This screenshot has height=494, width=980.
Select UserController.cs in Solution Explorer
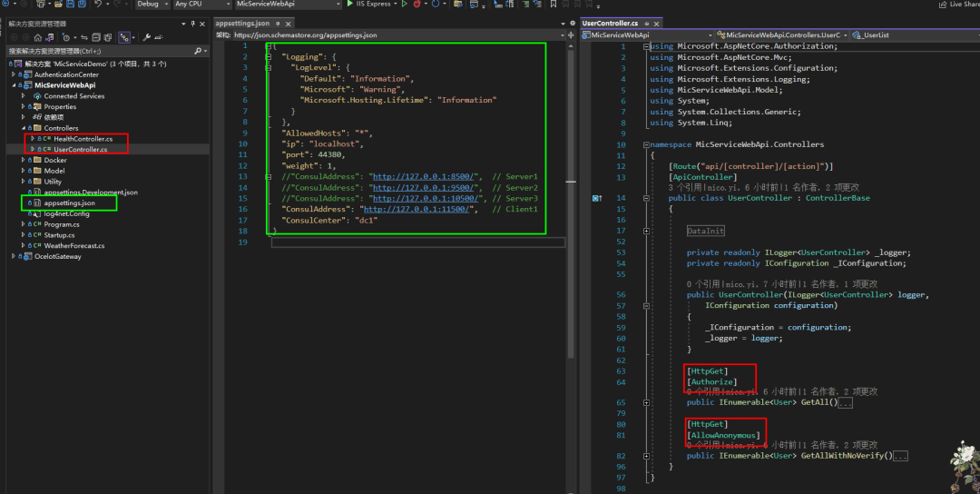(80, 150)
